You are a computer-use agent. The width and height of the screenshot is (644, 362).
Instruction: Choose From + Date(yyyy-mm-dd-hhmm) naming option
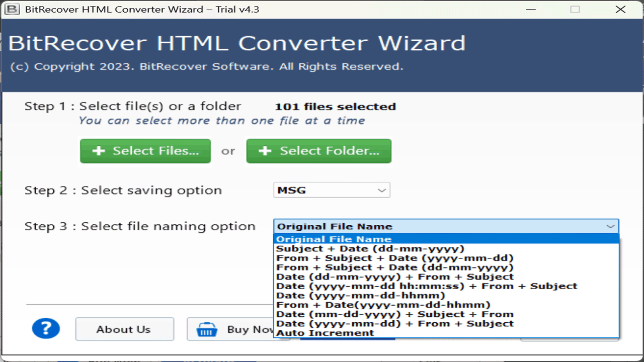click(x=446, y=305)
